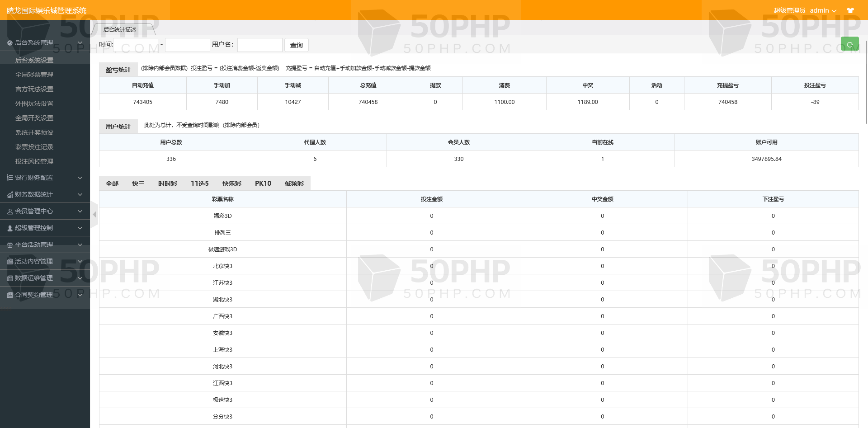Expand the 合同契约管理 menu chevron
This screenshot has height=428, width=868.
[x=80, y=295]
